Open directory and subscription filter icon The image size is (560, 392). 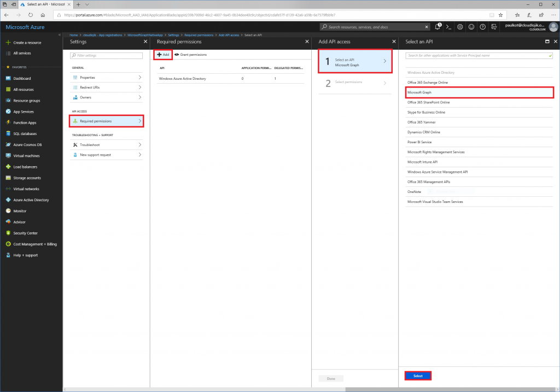(x=494, y=27)
